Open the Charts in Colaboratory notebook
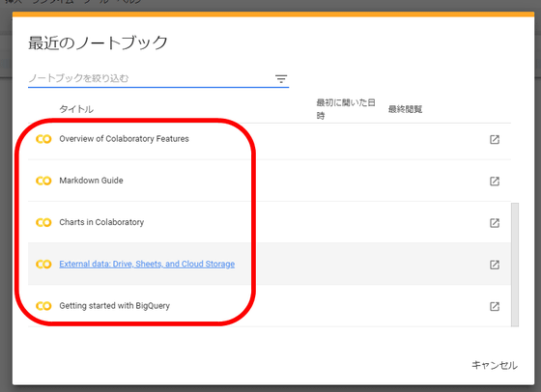Viewport: 541px width, 392px height. 101,222
